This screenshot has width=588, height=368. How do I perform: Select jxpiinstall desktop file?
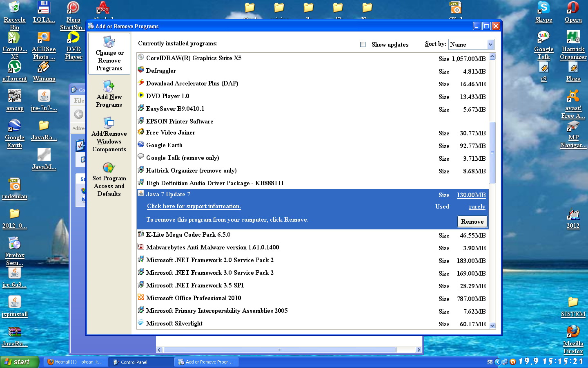(x=15, y=306)
